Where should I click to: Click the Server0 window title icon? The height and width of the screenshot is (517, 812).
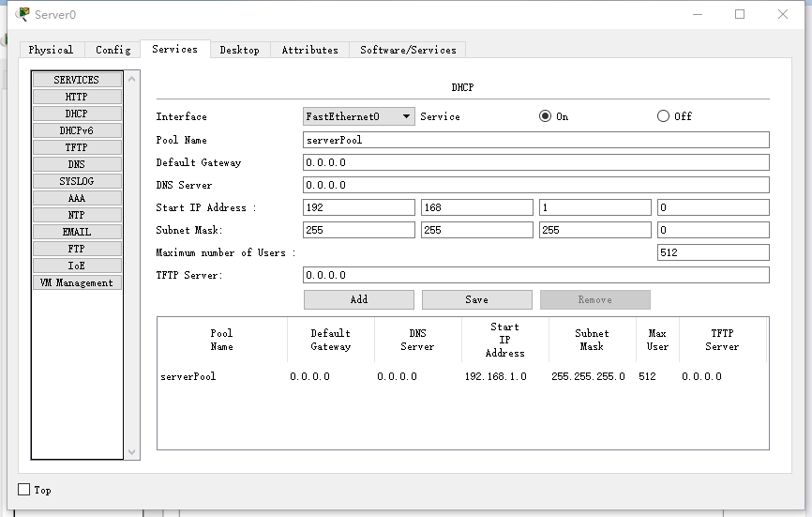tap(23, 14)
